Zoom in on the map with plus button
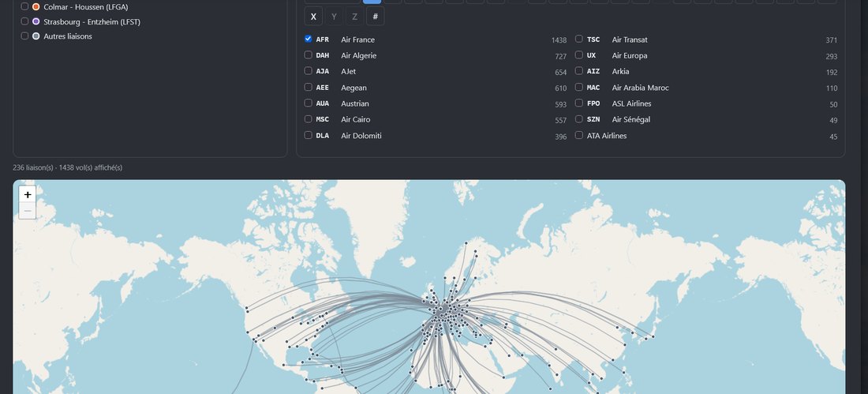868x394 pixels. pyautogui.click(x=28, y=194)
